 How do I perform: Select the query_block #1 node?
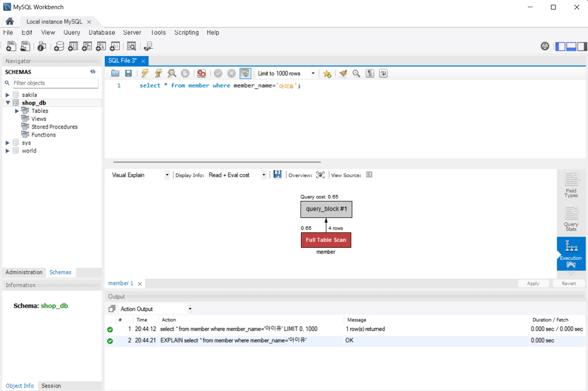pos(326,209)
